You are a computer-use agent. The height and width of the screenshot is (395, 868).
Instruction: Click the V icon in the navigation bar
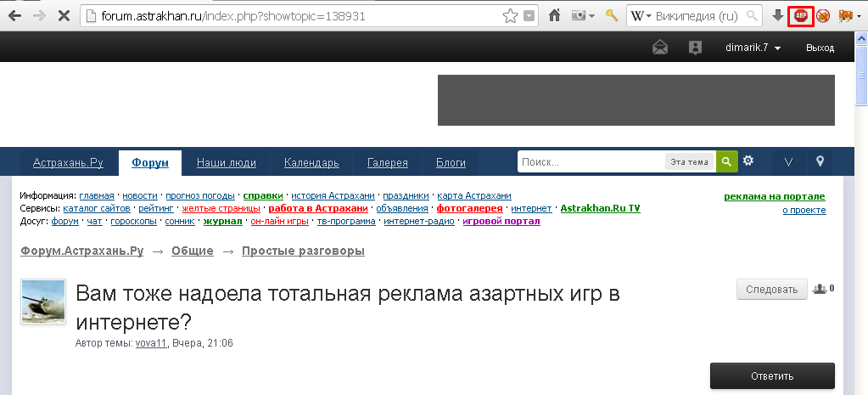[789, 161]
